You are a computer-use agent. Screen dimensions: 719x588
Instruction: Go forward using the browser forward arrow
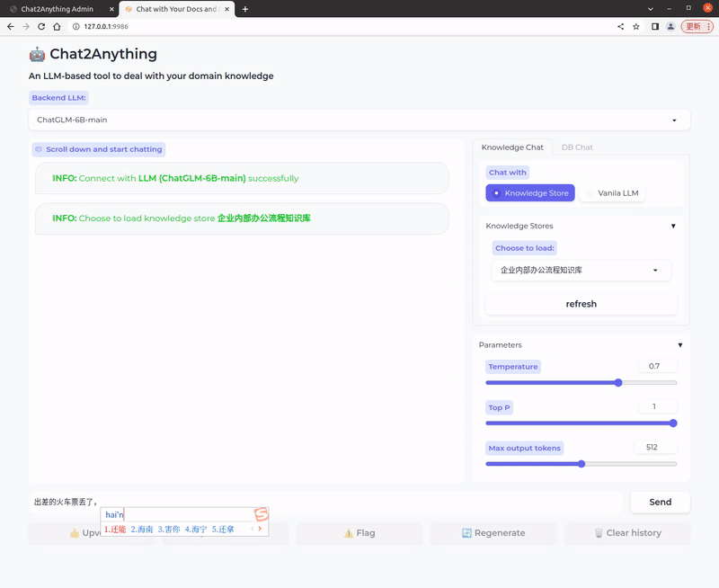point(26,27)
